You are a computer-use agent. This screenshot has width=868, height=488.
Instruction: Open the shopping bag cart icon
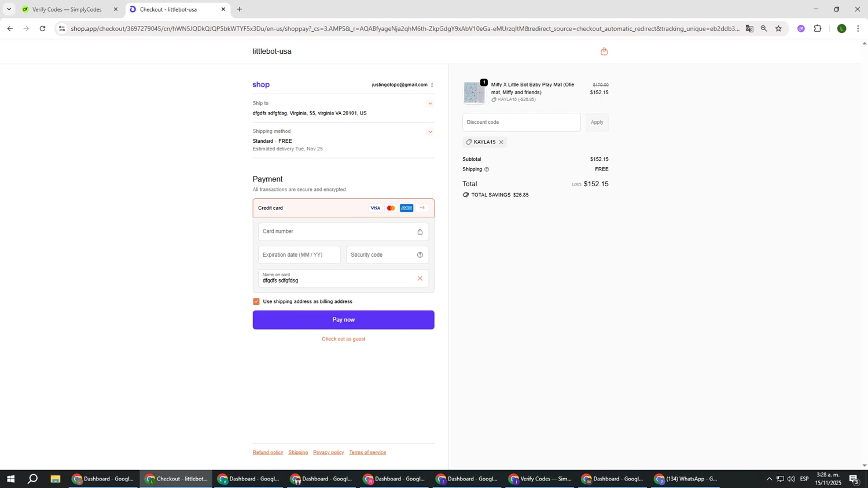[x=604, y=51]
